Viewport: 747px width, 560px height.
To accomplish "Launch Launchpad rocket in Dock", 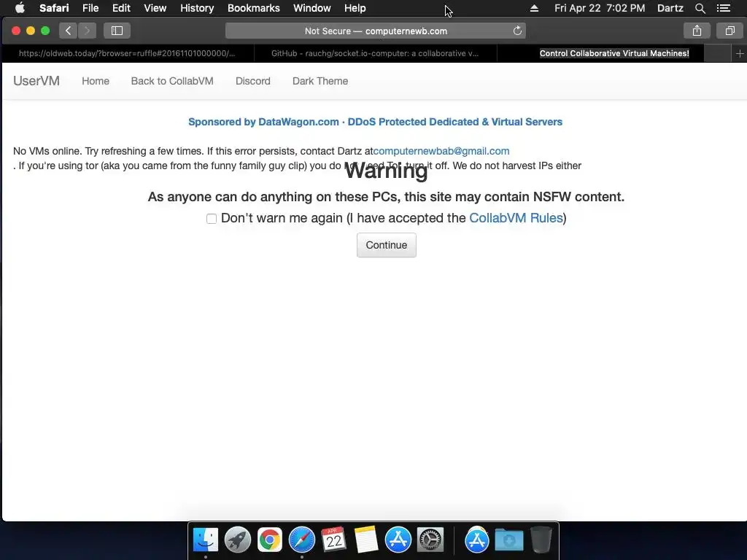I will [x=237, y=540].
